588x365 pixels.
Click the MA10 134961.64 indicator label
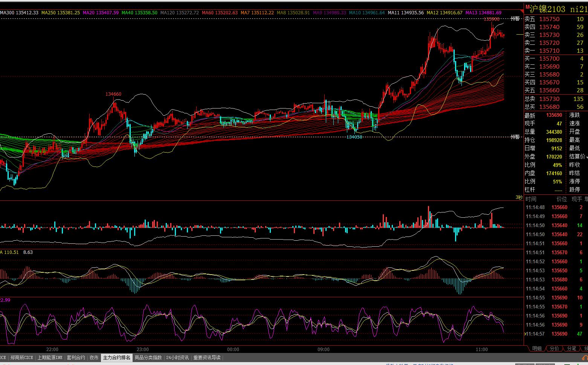(x=367, y=12)
